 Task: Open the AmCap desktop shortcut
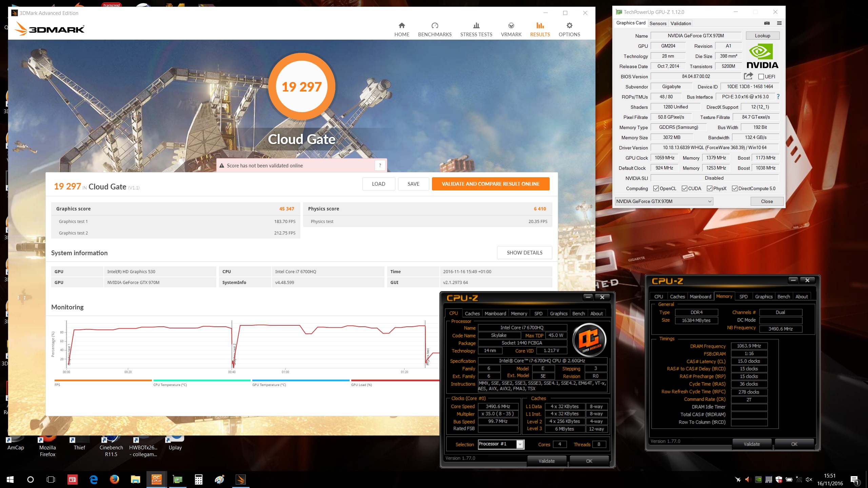pyautogui.click(x=16, y=444)
